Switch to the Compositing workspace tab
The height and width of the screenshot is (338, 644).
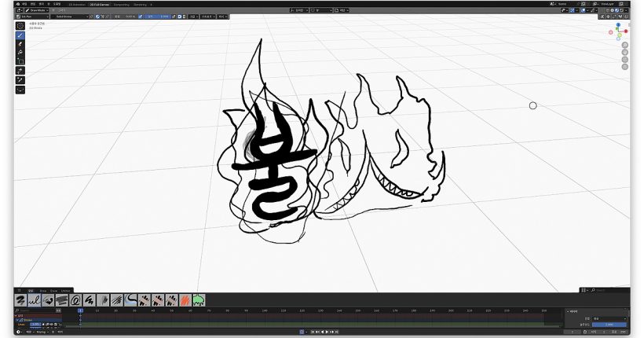121,4
